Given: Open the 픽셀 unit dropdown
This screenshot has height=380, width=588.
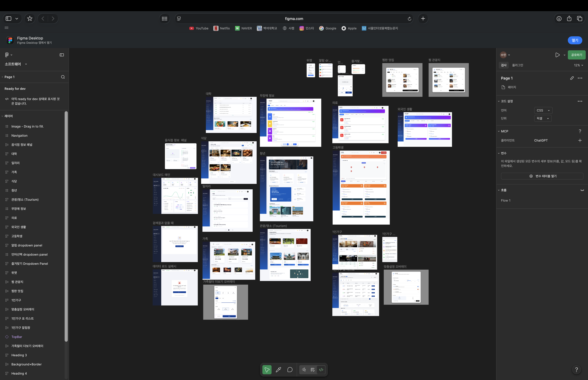Looking at the screenshot, I should point(543,118).
